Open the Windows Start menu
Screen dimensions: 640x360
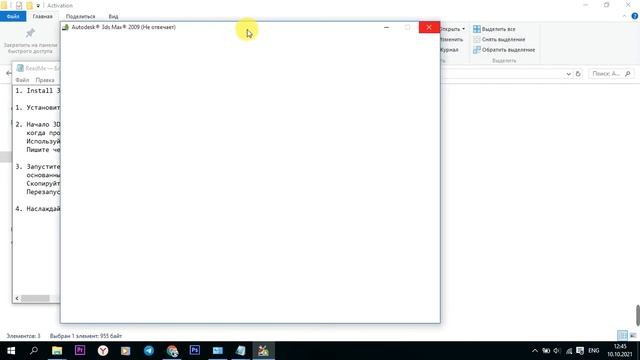click(11, 351)
